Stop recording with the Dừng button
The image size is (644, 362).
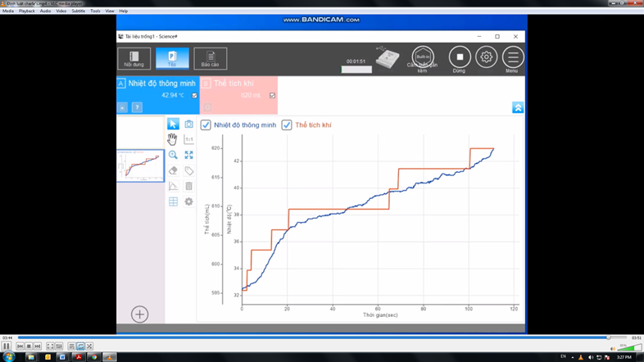(x=460, y=57)
